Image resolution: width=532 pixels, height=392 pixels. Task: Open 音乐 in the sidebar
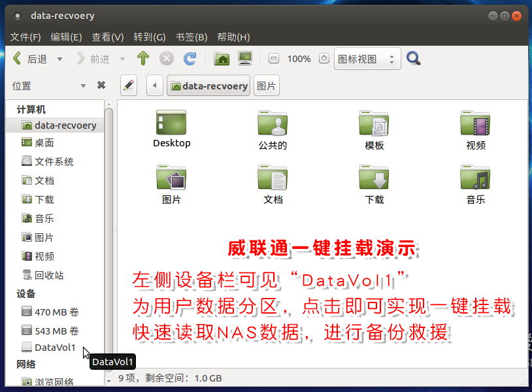click(x=56, y=218)
